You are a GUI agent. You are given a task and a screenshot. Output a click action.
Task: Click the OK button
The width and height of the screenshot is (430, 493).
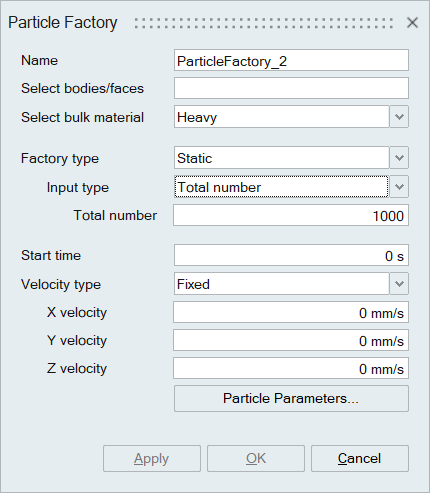pos(256,459)
